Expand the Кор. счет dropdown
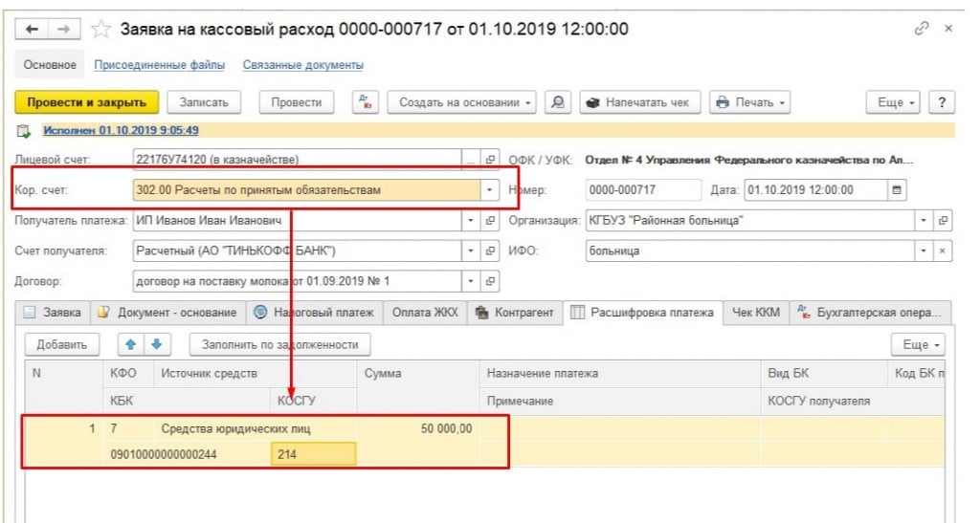This screenshot has height=523, width=980. (490, 190)
